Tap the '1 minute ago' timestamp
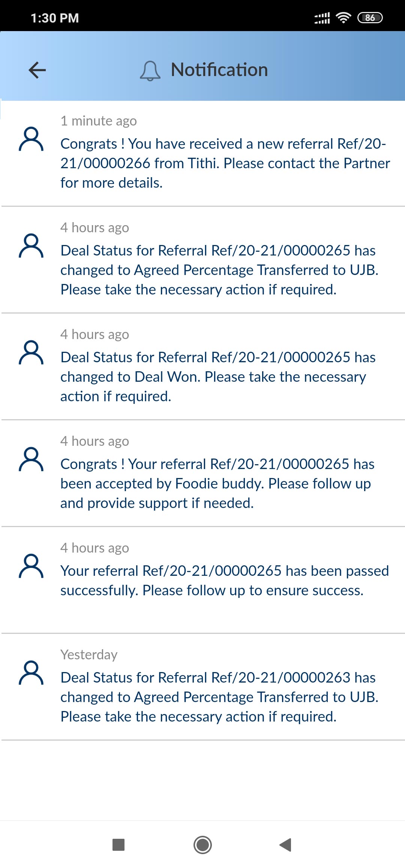405x868 pixels. point(99,121)
